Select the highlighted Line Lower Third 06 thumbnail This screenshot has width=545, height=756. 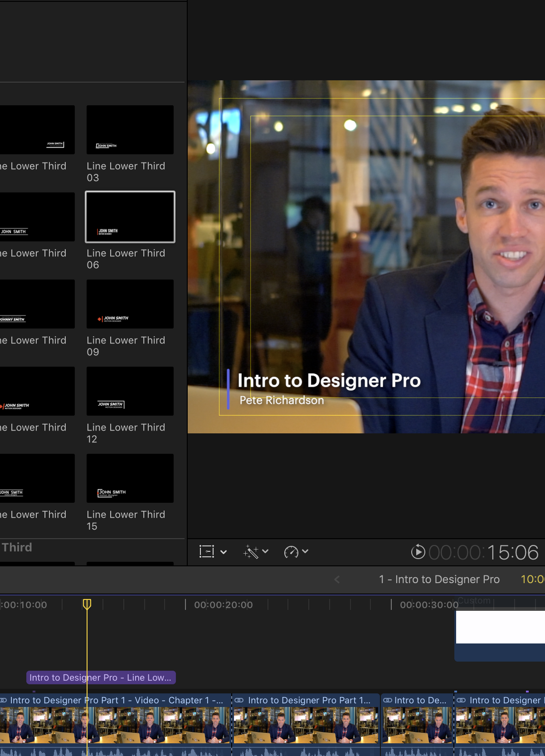click(x=130, y=217)
